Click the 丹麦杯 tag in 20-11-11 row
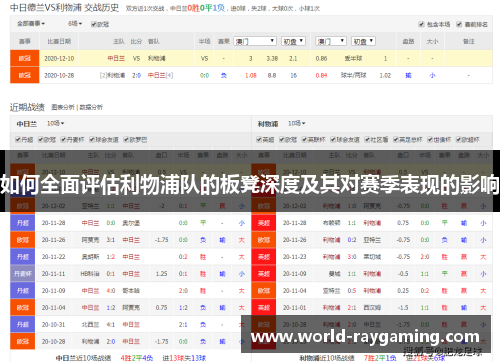 23,274
